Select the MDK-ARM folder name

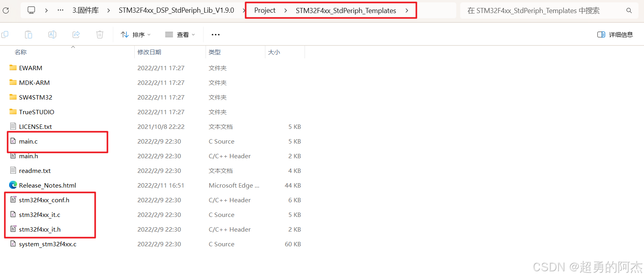click(x=34, y=83)
